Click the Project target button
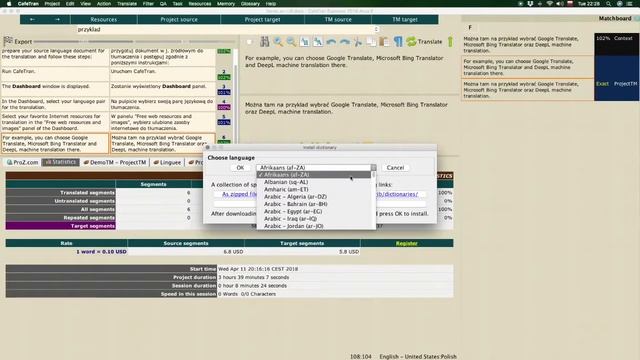640x360 pixels. click(x=262, y=19)
